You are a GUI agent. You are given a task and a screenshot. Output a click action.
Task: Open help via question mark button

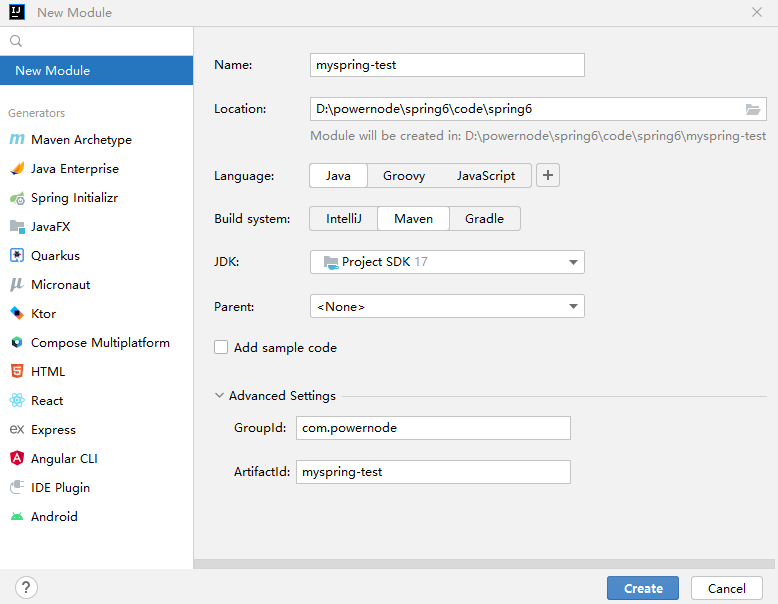click(x=26, y=588)
